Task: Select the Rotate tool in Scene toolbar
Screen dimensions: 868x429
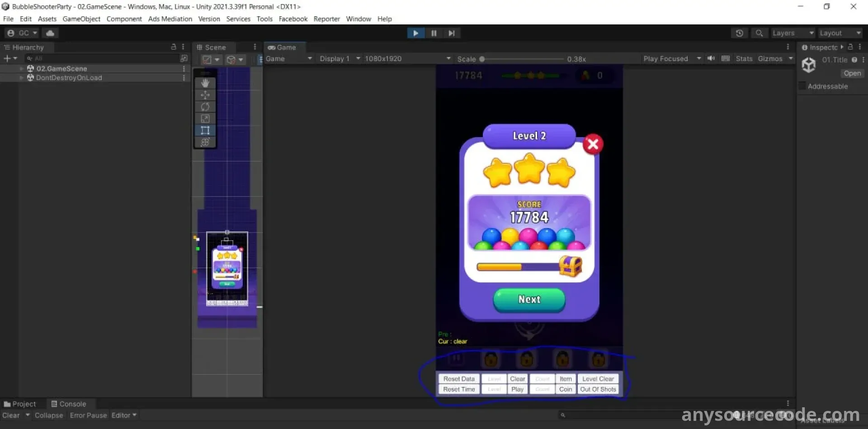Action: [205, 107]
